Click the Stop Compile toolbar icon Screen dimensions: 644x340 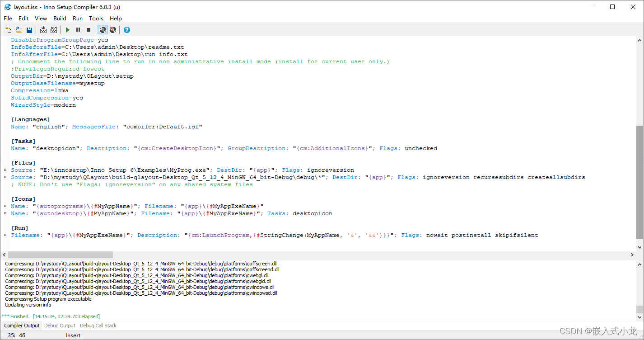[x=54, y=30]
